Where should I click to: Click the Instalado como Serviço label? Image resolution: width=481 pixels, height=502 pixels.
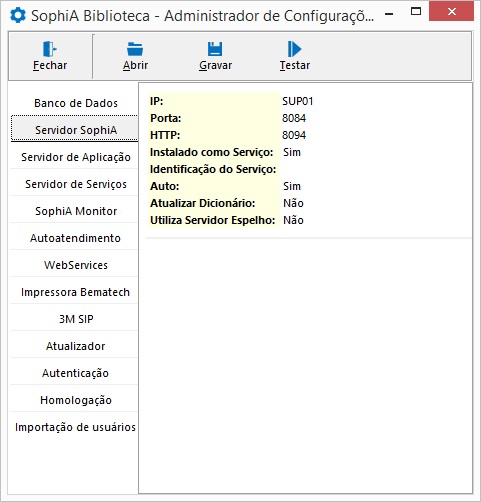click(x=212, y=152)
